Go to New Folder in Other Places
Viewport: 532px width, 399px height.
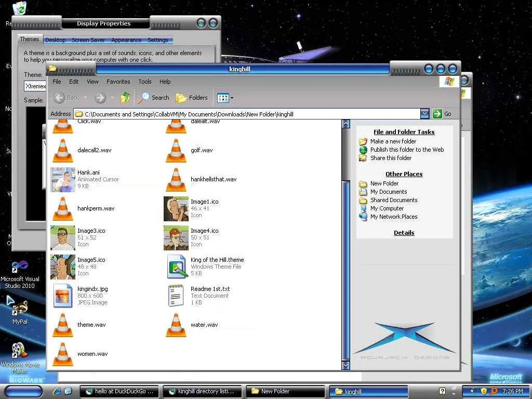click(384, 183)
